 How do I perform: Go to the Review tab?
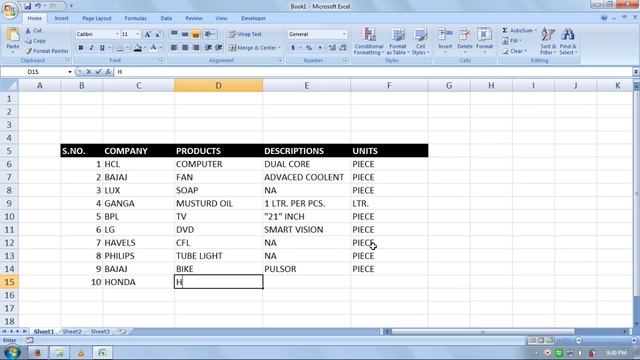(x=194, y=18)
